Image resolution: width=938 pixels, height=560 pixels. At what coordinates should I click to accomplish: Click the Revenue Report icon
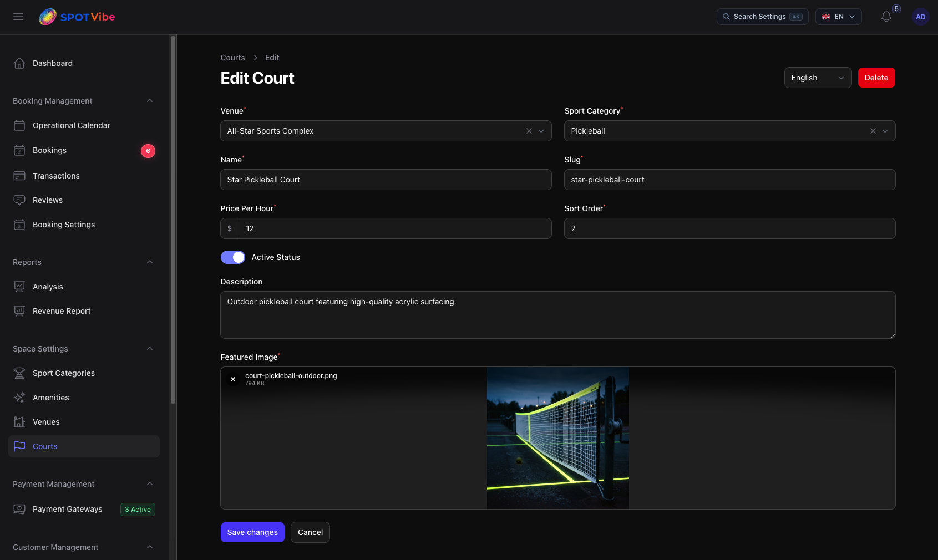tap(19, 311)
